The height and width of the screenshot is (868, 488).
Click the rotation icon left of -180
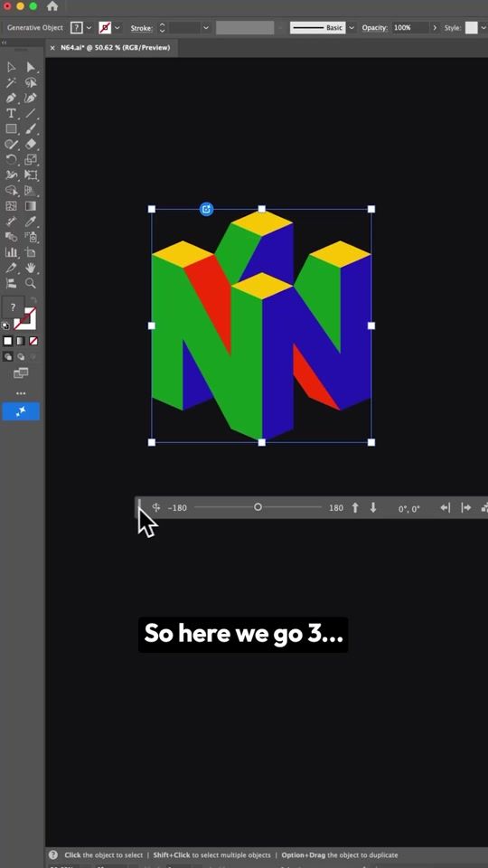[x=156, y=507]
